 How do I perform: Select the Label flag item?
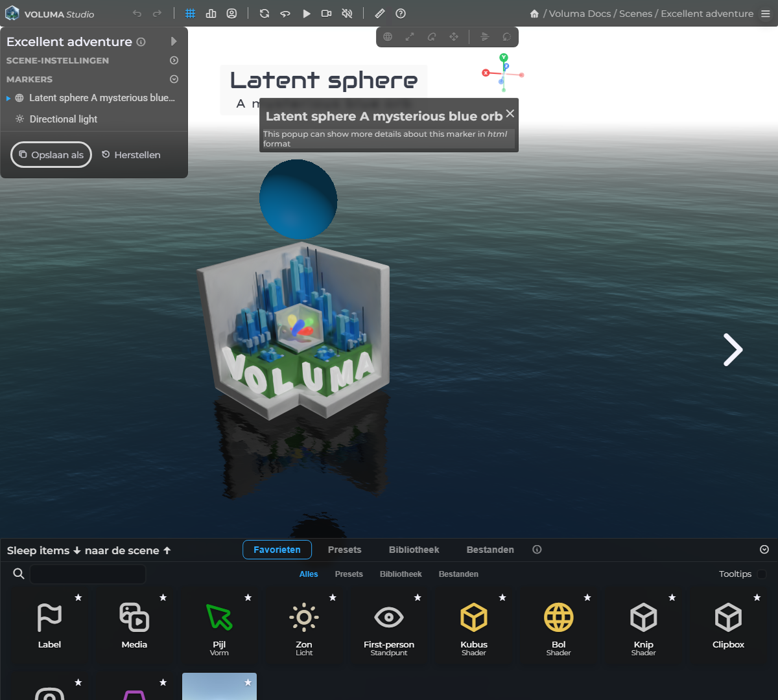click(50, 626)
